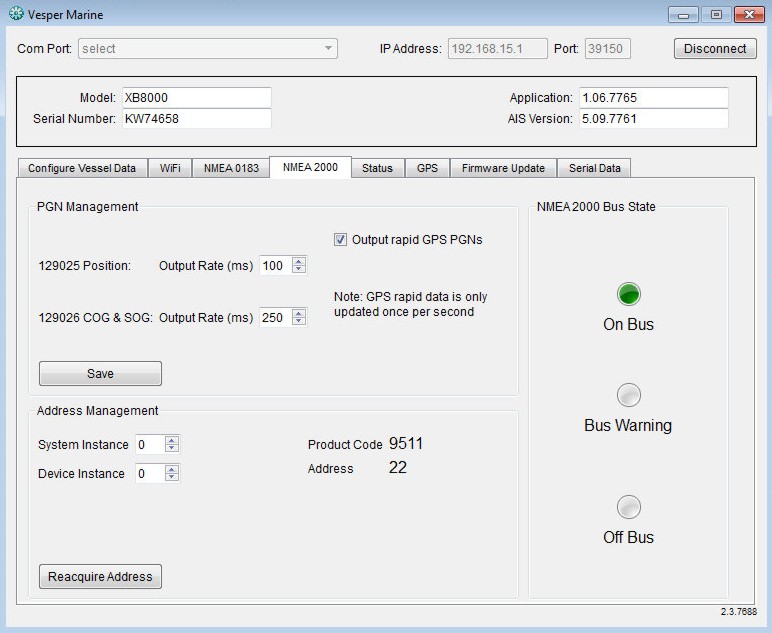Open the Firmware Update tab

click(503, 168)
